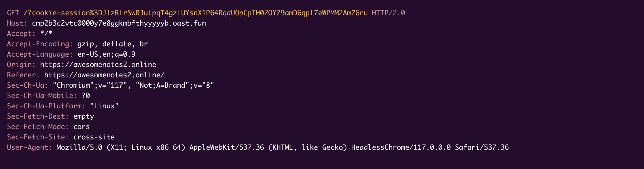The height and width of the screenshot is (169, 644).
Task: Click the oast.fun Host value
Action: [x=119, y=23]
